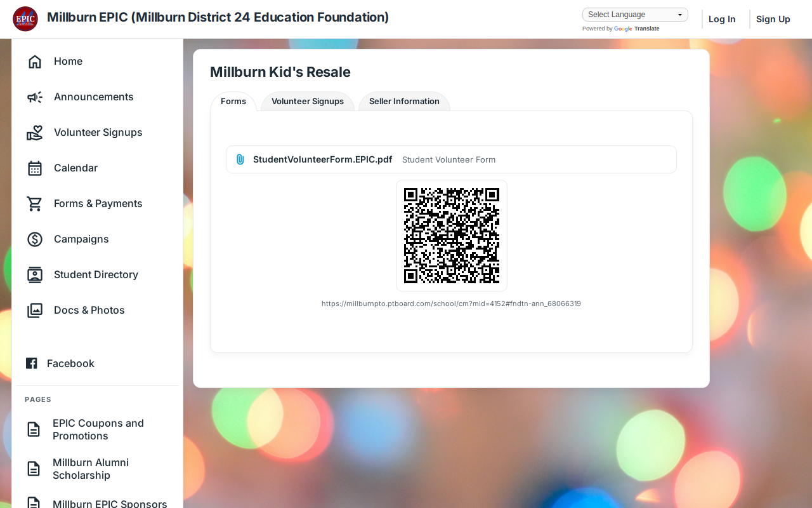Click the Docs & Photos gallery icon
The width and height of the screenshot is (812, 508).
(35, 311)
